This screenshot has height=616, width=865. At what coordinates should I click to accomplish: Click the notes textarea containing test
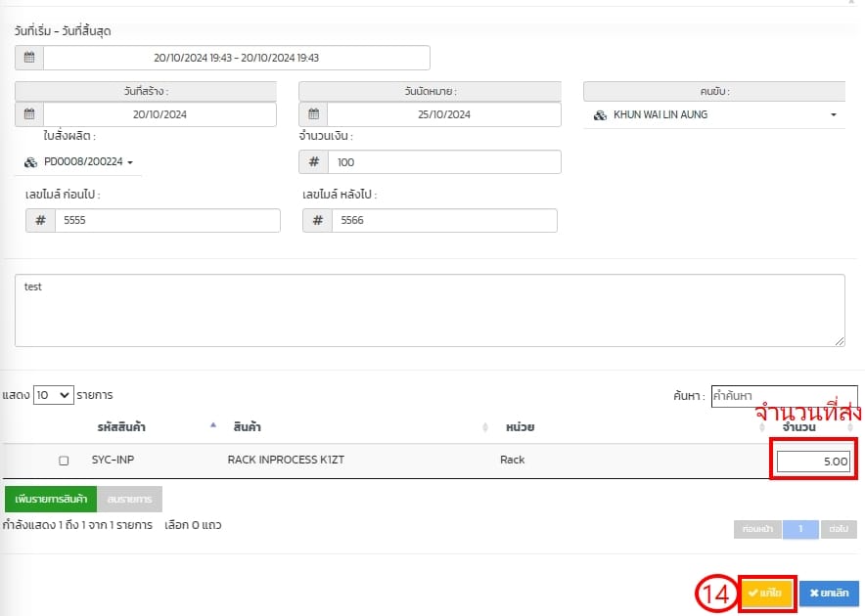click(430, 310)
